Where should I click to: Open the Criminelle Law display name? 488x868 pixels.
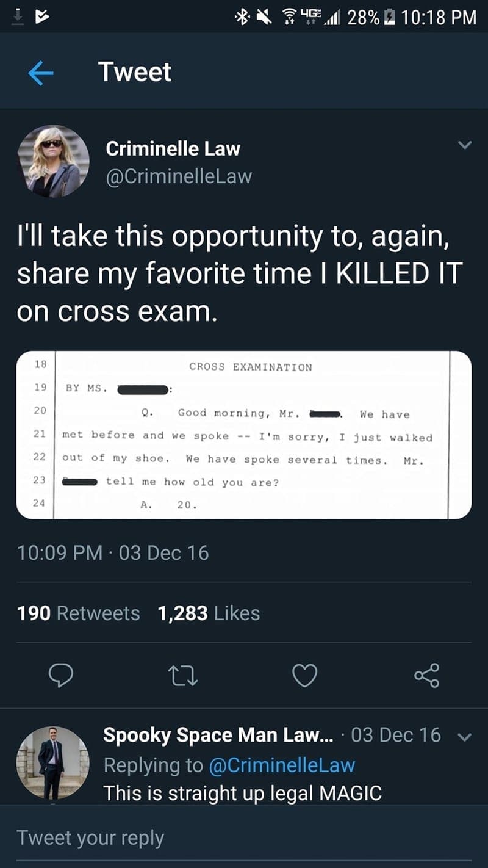[x=173, y=148]
